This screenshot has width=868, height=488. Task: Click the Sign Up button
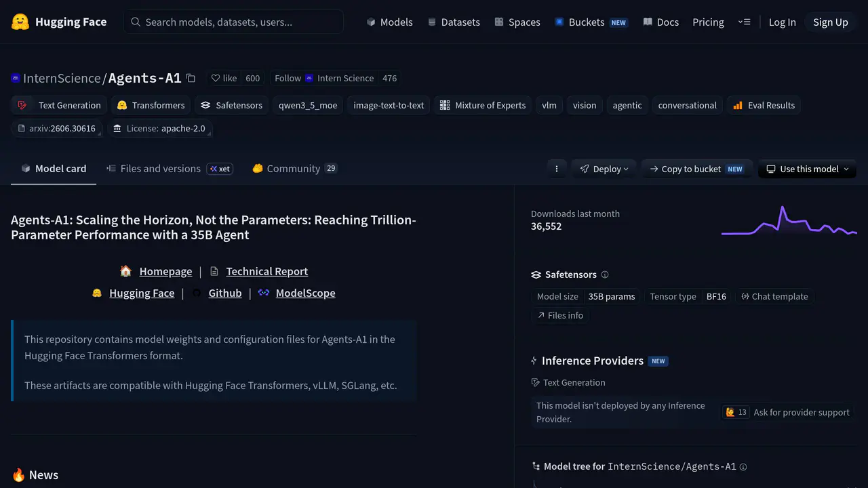(830, 22)
